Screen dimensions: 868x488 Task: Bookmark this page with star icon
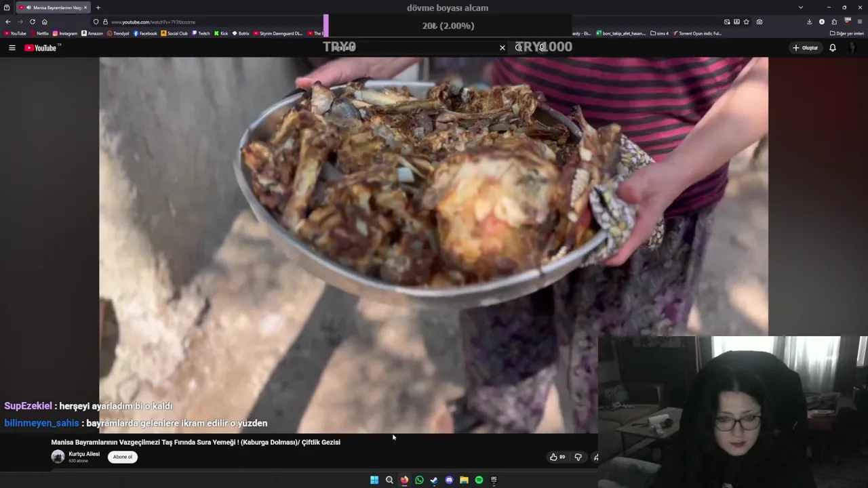[747, 22]
